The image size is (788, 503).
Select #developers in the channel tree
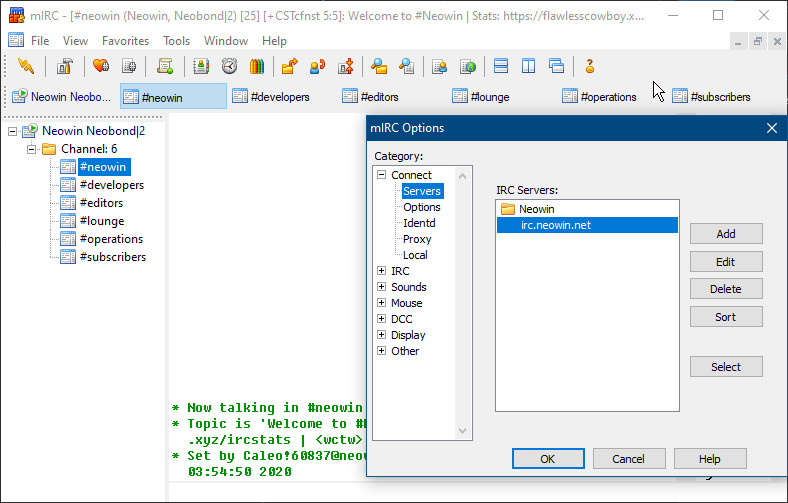pos(111,185)
